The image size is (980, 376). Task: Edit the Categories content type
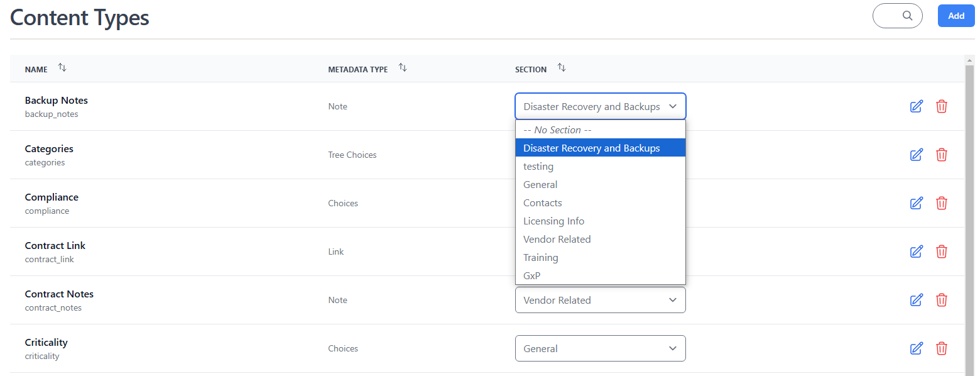tap(916, 155)
